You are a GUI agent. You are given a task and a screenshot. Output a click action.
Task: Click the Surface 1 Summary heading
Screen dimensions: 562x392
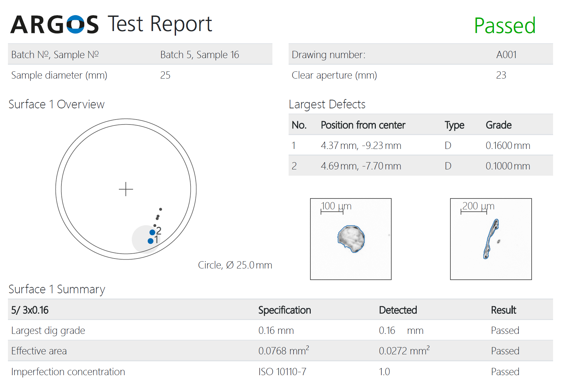click(x=57, y=289)
